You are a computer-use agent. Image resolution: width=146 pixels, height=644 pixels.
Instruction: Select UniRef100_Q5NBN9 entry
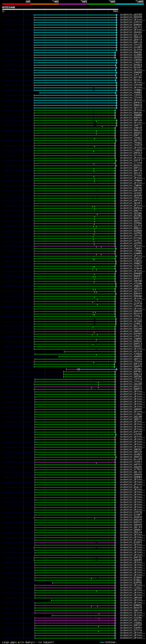pyautogui.click(x=131, y=115)
